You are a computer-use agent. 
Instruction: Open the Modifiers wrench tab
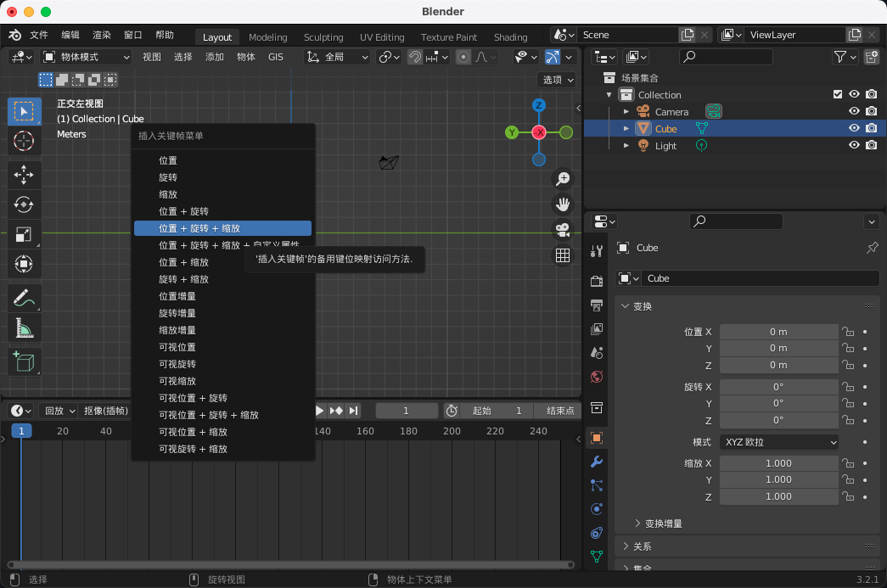[597, 462]
